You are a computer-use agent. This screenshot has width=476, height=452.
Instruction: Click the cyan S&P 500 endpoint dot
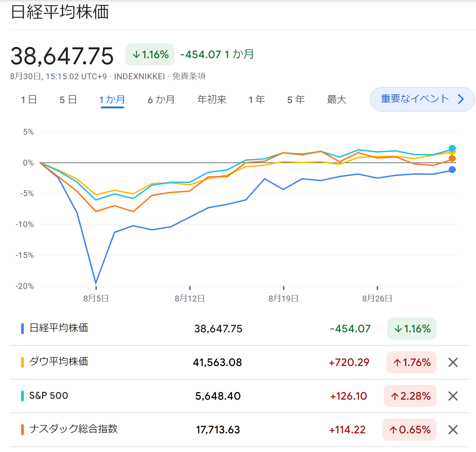tap(452, 148)
